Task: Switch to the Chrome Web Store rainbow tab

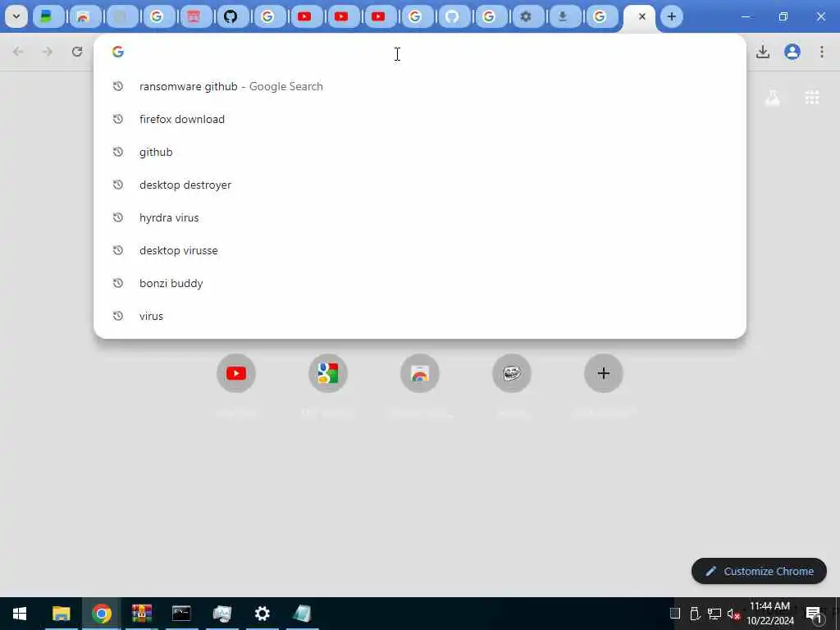Action: pos(83,16)
